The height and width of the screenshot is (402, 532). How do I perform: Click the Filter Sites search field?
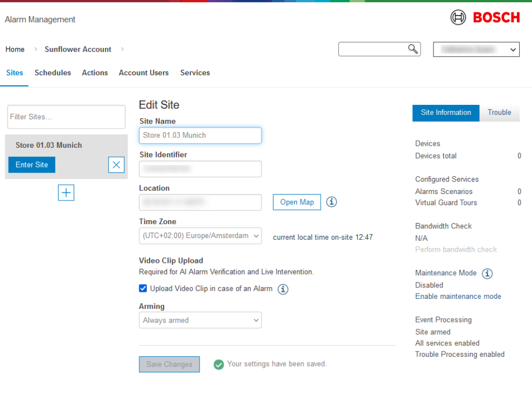pyautogui.click(x=66, y=117)
